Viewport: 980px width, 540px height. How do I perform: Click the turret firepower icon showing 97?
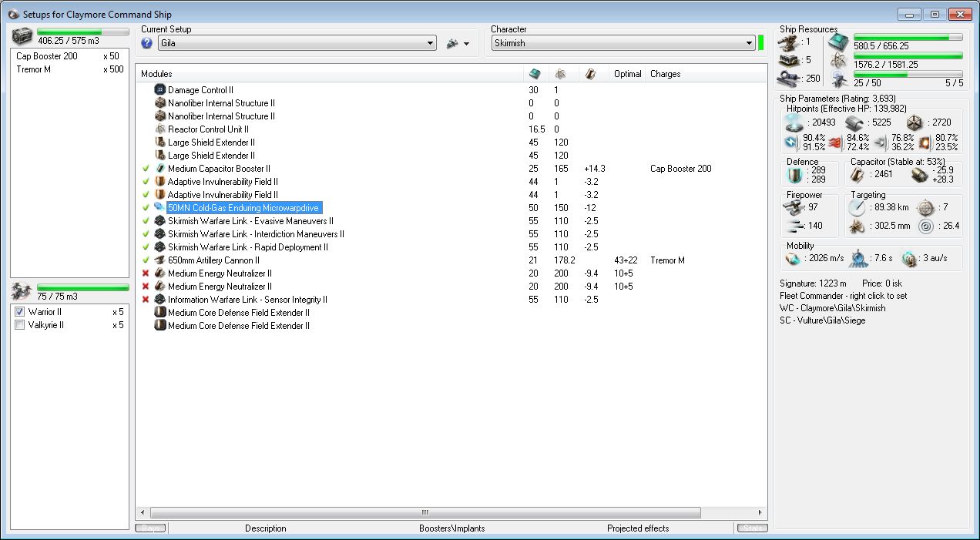(793, 208)
